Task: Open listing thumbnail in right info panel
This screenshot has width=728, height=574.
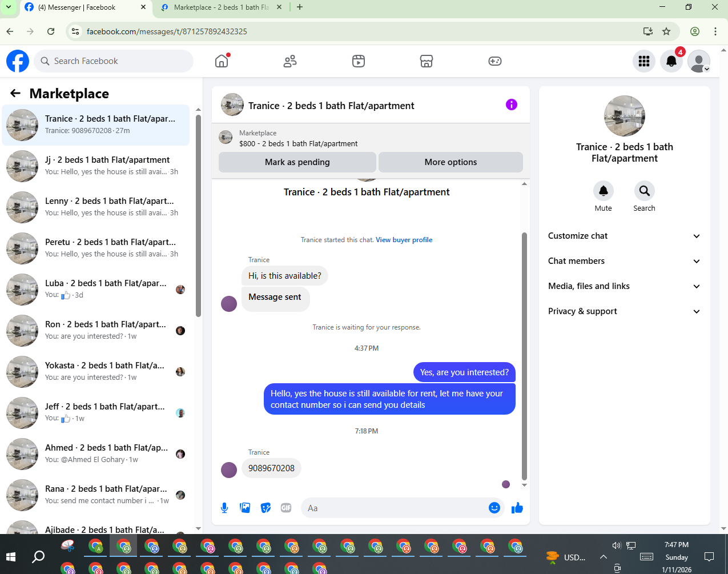Action: coord(625,116)
